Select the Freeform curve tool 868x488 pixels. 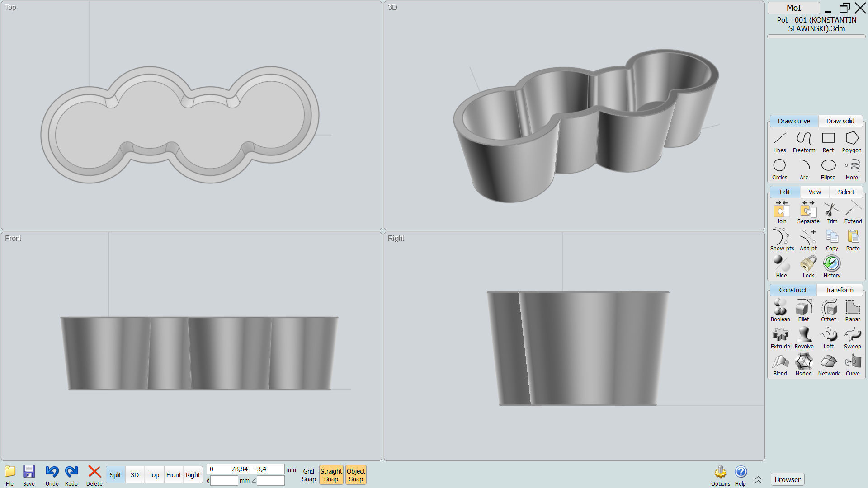pos(804,142)
